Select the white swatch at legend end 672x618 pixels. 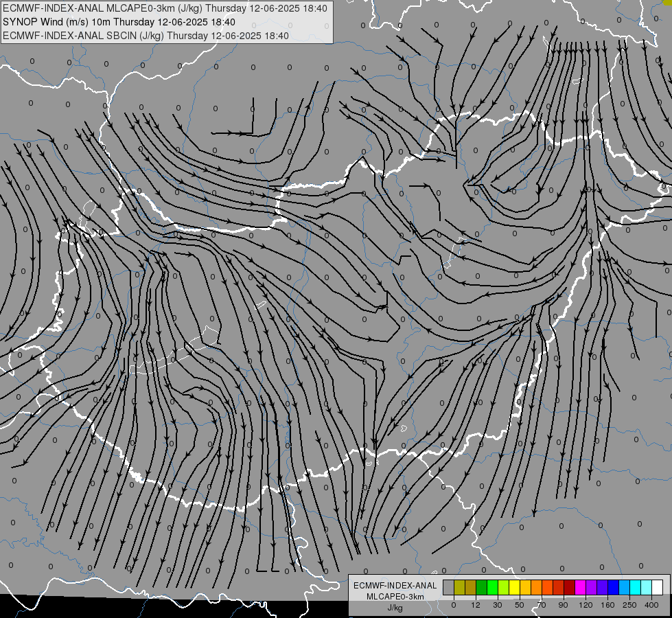(658, 587)
